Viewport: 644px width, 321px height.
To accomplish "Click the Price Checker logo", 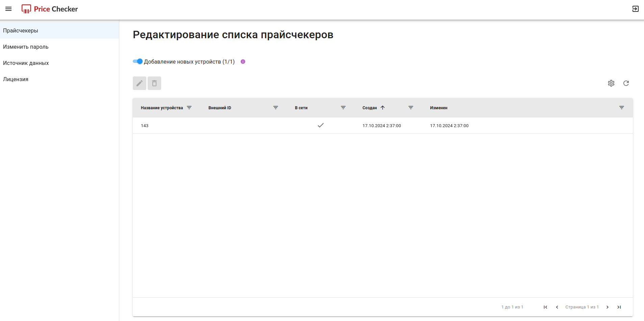I will point(50,9).
